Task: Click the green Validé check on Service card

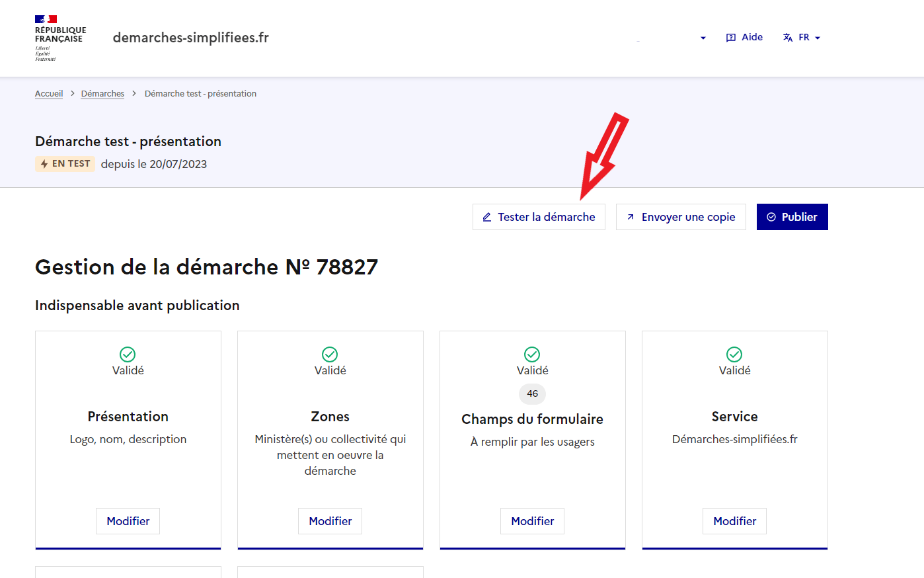Action: click(734, 353)
